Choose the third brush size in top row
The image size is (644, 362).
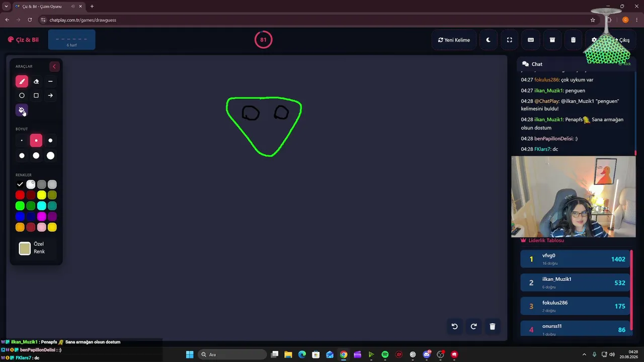coord(50,141)
